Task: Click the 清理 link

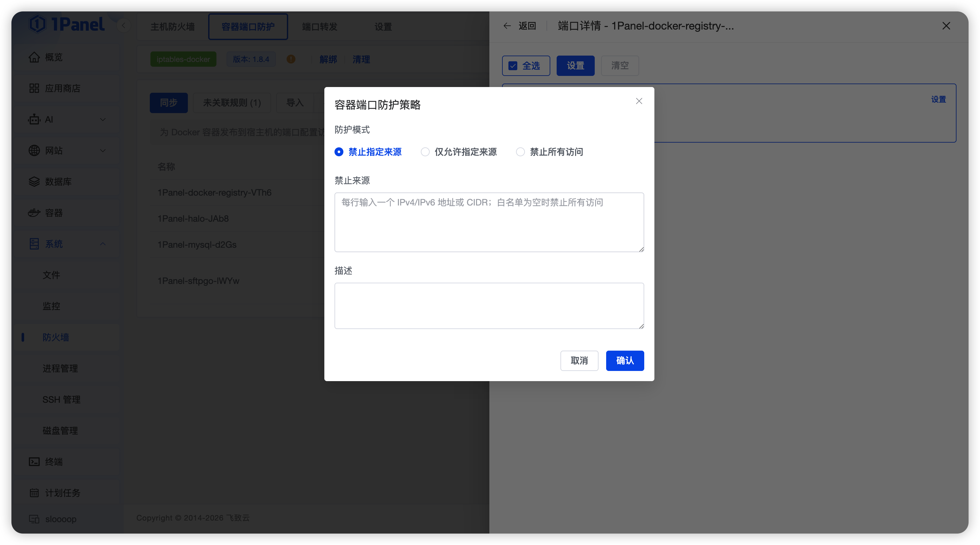Action: coord(361,59)
